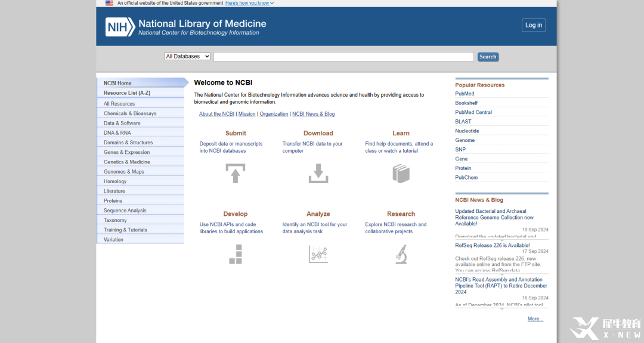The height and width of the screenshot is (343, 644).
Task: Click the Learn books icon
Action: point(401,174)
